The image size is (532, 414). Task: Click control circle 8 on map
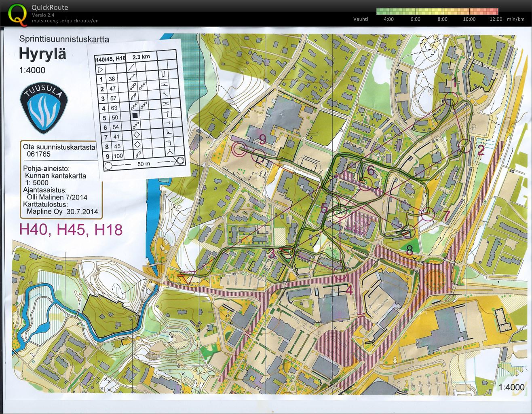(410, 231)
